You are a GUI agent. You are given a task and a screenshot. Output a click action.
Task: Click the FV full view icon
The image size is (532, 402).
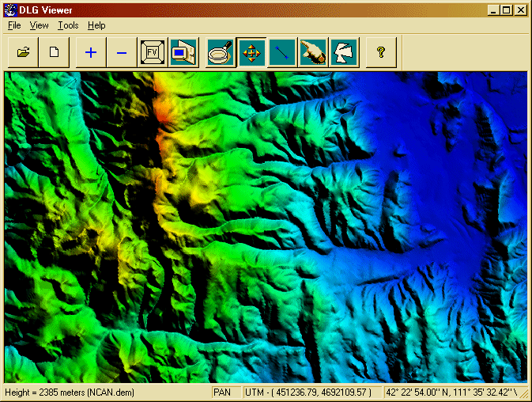click(153, 53)
